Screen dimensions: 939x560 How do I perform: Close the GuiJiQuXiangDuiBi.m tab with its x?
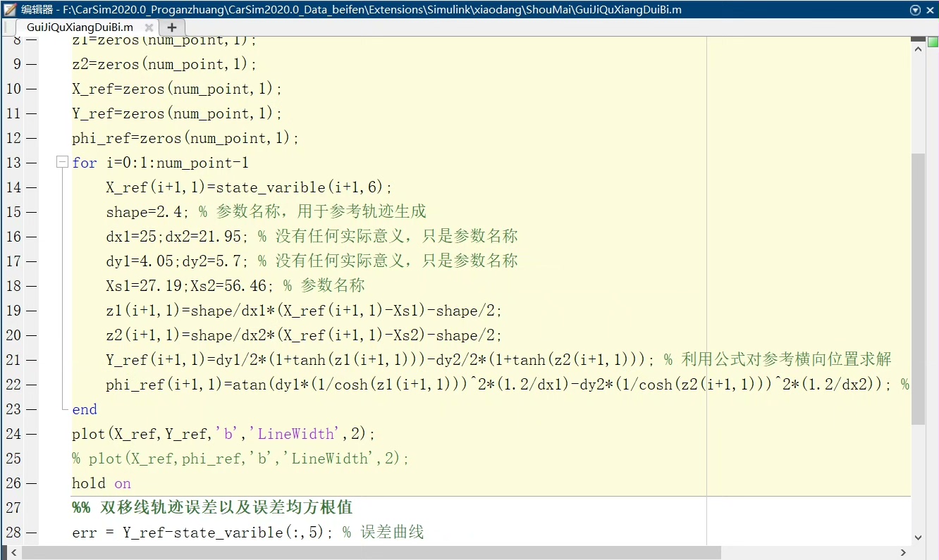click(x=149, y=27)
